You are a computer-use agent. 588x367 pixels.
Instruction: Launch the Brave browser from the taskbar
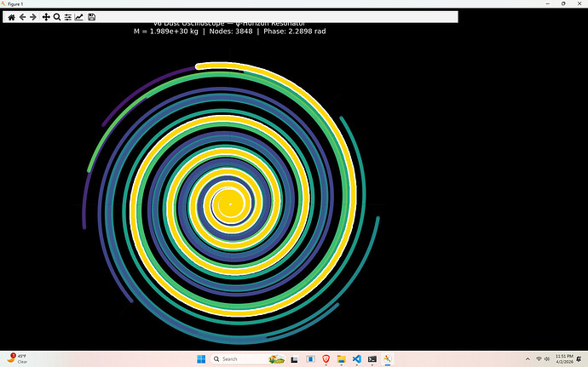(324, 358)
